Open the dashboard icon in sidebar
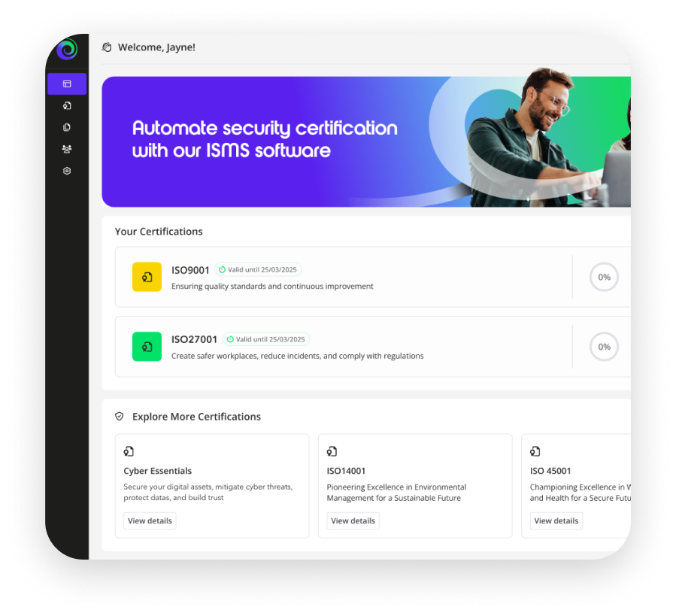The height and width of the screenshot is (616, 676). 67,83
